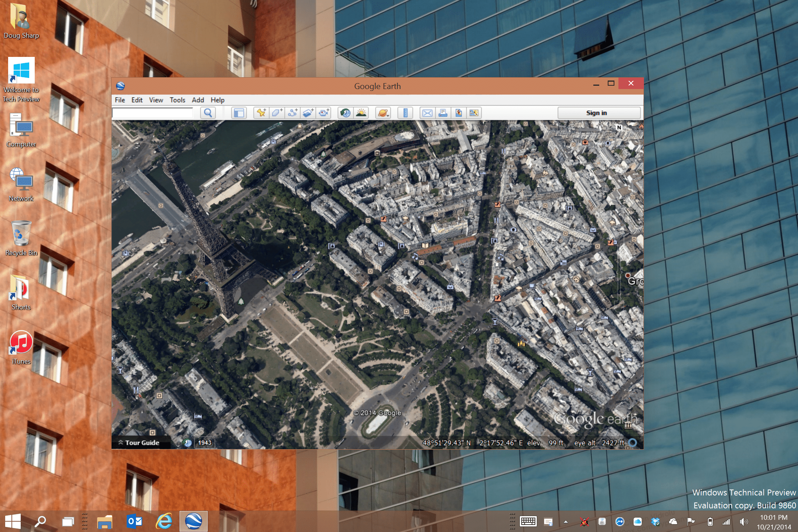Click the Google Earth title bar globe icon
The height and width of the screenshot is (532, 798).
pos(120,86)
